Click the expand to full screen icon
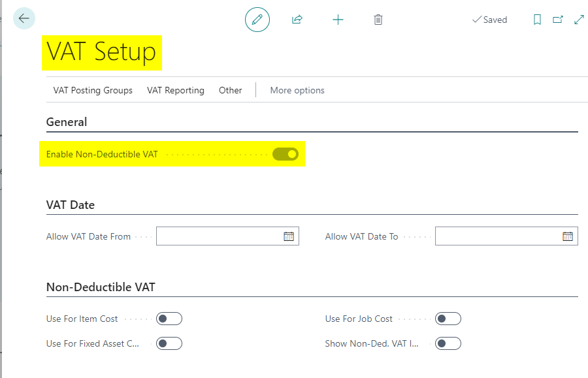The image size is (588, 378). [579, 20]
